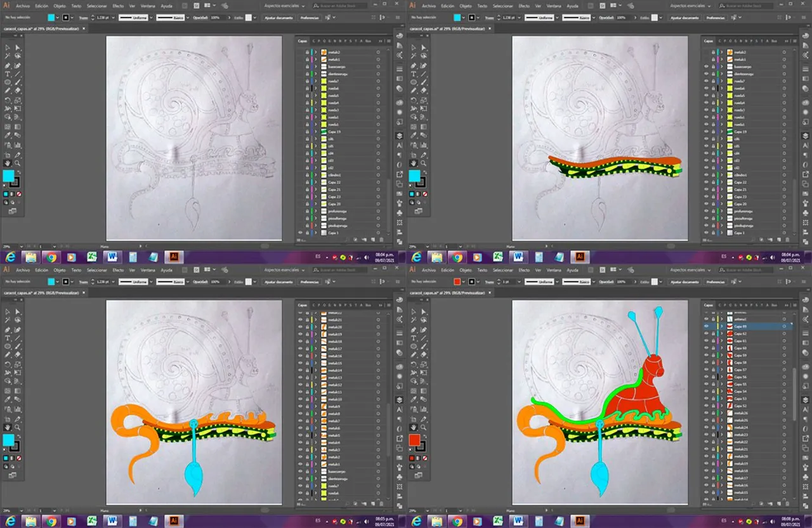Choose the Rotate tool in the green-foot-only window
The width and height of the screenshot is (812, 528).
(x=414, y=101)
